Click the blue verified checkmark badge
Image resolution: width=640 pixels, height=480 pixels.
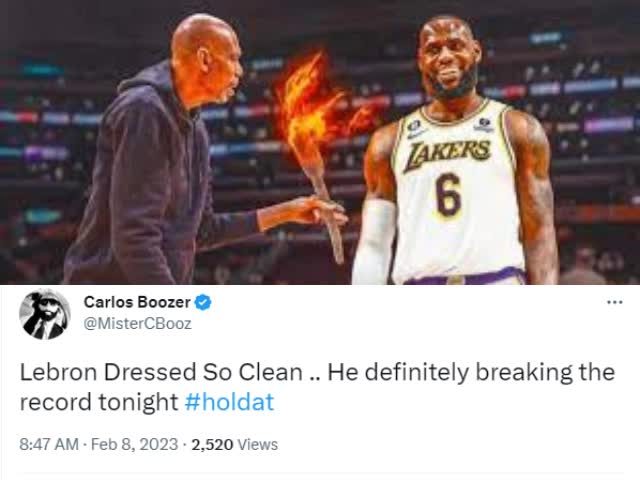pyautogui.click(x=203, y=302)
